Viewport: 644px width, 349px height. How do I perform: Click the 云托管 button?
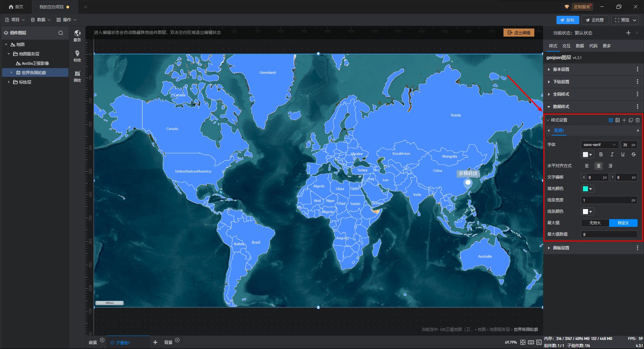[x=595, y=20]
